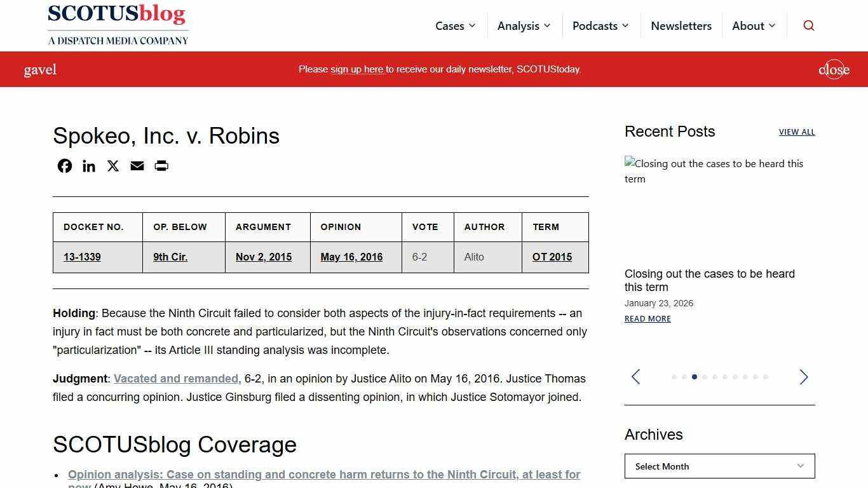Follow the Vacated and remanded link
The height and width of the screenshot is (488, 868).
pos(175,378)
